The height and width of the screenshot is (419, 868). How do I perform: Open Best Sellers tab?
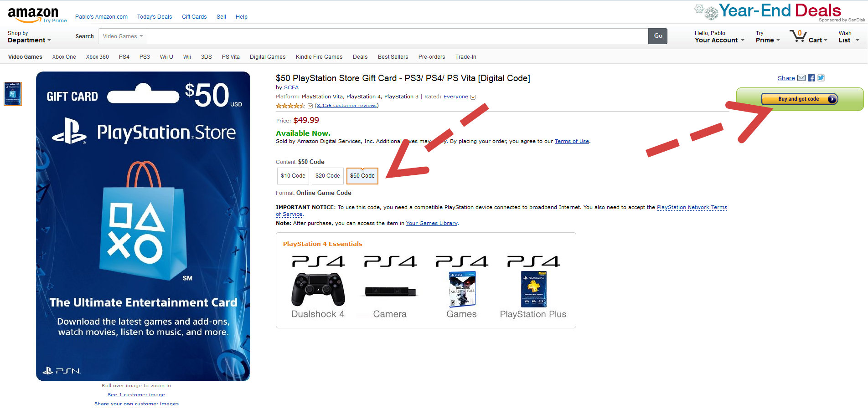[x=393, y=57]
